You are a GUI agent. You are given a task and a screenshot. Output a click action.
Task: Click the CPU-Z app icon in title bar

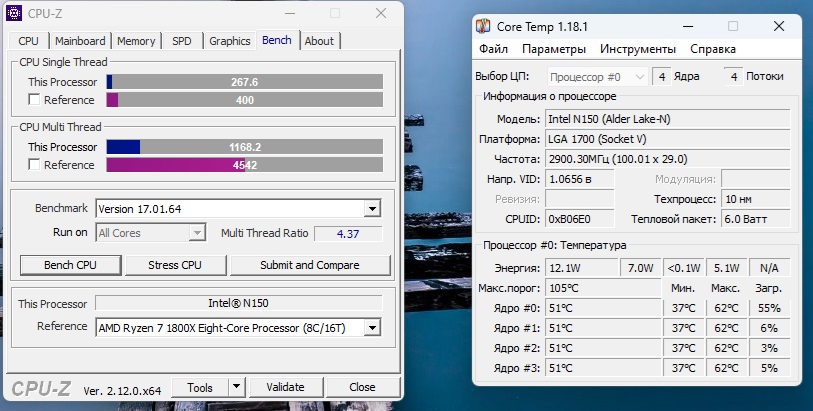click(13, 12)
